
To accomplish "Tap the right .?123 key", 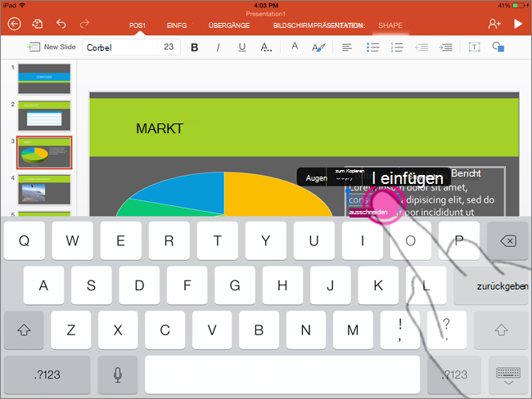I will (454, 375).
